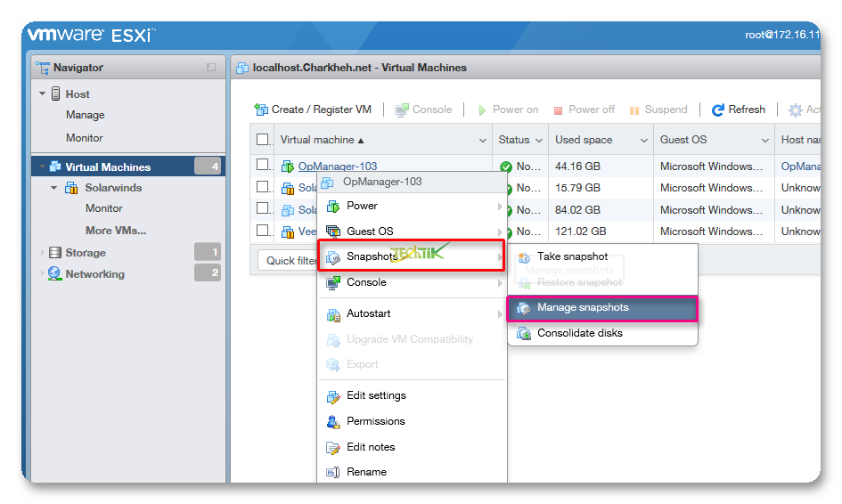Screen dimensions: 842x504
Task: Choose Take snapshot from submenu
Action: click(602, 256)
